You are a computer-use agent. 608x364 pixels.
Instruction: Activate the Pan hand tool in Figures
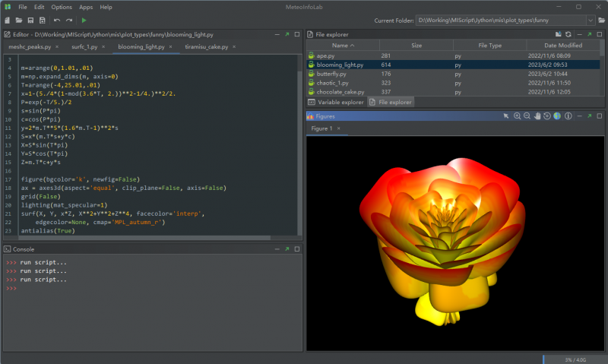click(537, 116)
